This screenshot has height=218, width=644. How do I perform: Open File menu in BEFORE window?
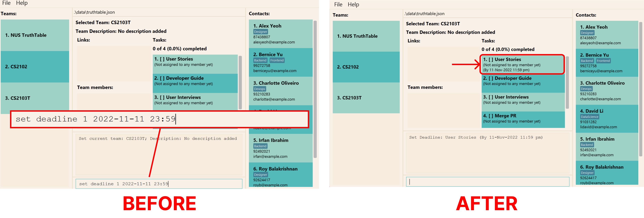6,3
